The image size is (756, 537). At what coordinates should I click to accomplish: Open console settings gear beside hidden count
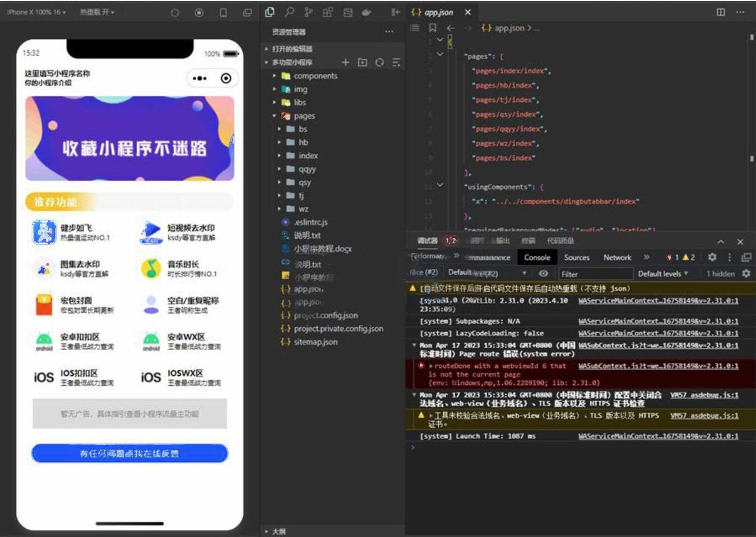pyautogui.click(x=746, y=273)
